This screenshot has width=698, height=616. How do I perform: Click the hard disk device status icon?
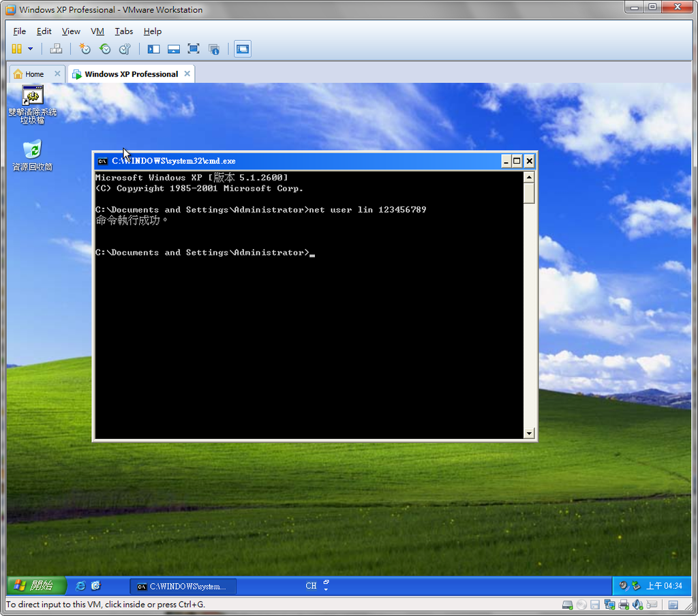(567, 605)
